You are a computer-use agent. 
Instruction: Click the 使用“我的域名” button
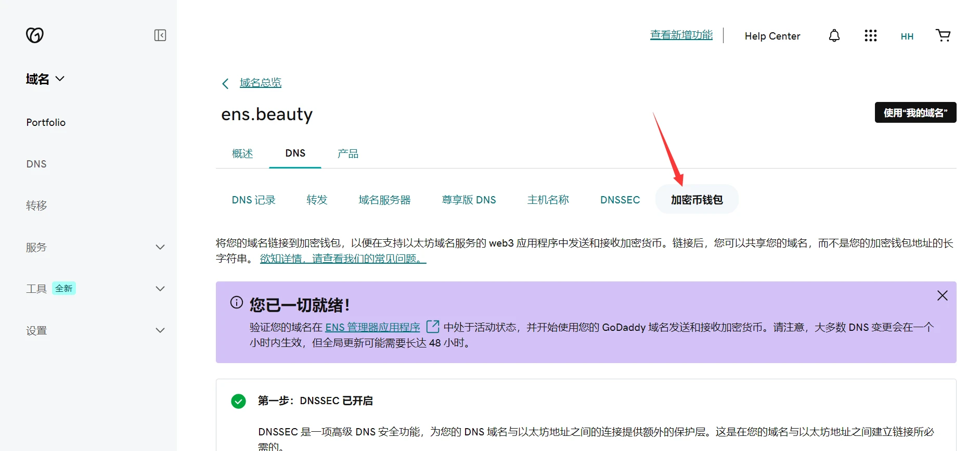pyautogui.click(x=915, y=113)
